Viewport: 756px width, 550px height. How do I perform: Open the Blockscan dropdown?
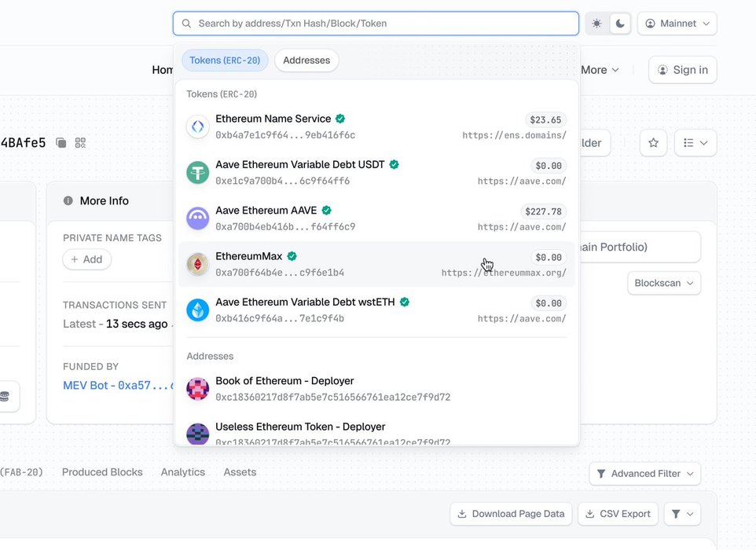coord(664,283)
